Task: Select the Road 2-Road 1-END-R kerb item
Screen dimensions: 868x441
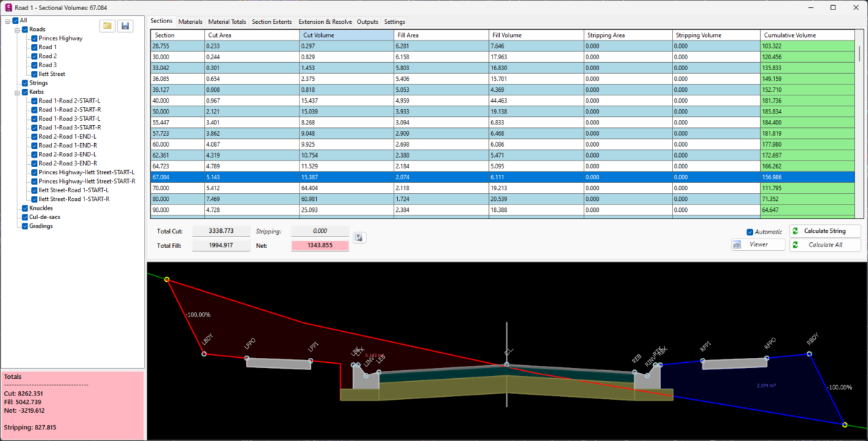Action: pos(68,145)
